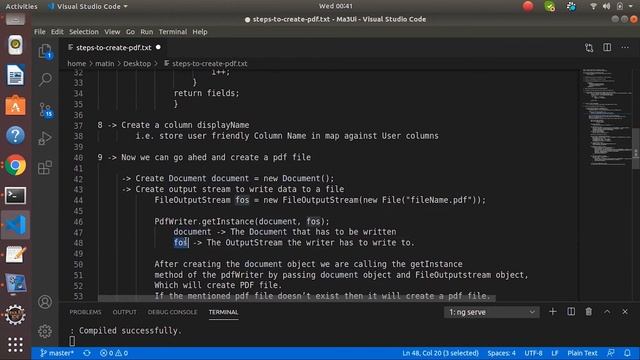Open the Accounts icon in activity bar

coord(45,302)
